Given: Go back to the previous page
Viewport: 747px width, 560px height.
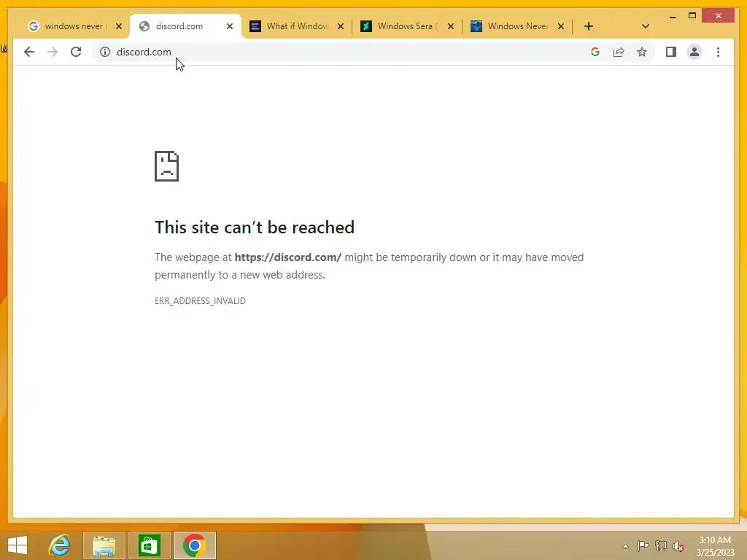Looking at the screenshot, I should click(29, 52).
